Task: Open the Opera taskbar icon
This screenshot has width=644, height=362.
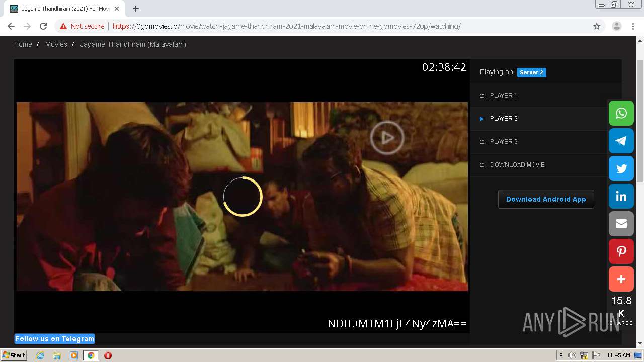Action: coord(108,355)
